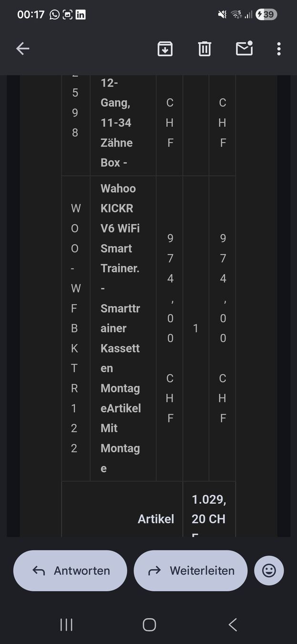
Task: Archive this email
Action: [165, 49]
